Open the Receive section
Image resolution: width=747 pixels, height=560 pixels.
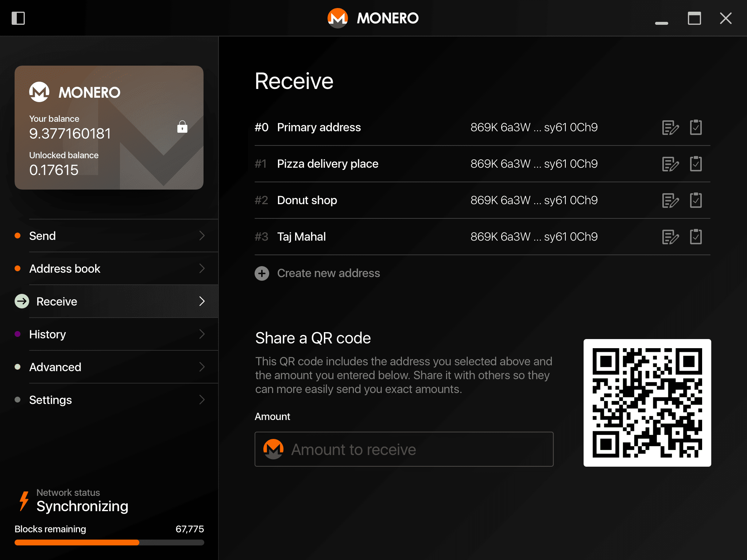(56, 302)
